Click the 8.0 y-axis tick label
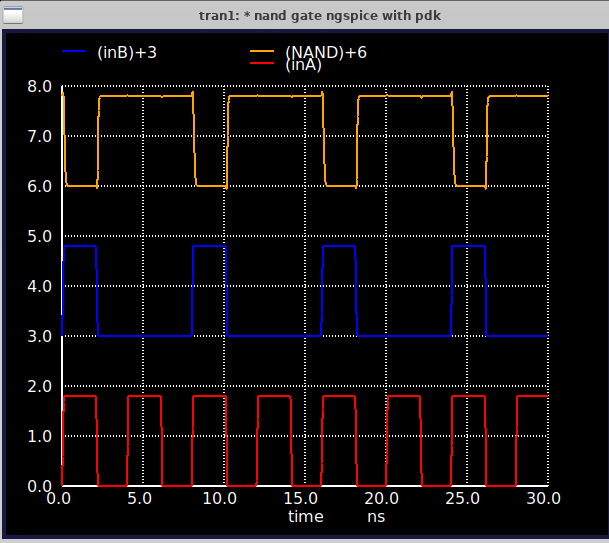Screen dimensions: 609x543 coord(39,87)
